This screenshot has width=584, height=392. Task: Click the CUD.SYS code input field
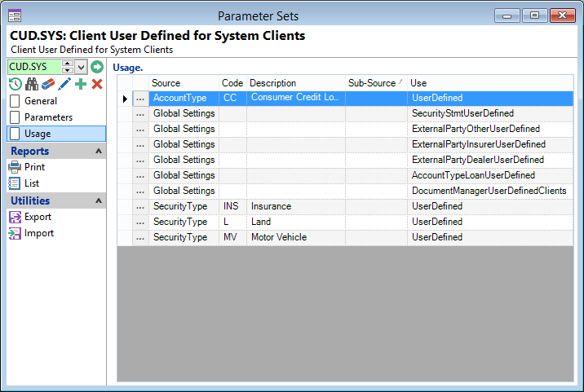[x=34, y=67]
